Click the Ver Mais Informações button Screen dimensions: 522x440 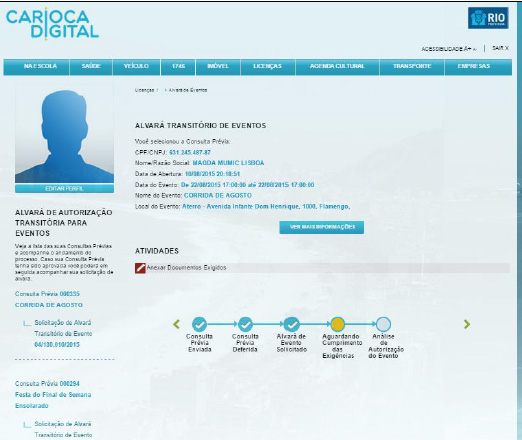(322, 227)
